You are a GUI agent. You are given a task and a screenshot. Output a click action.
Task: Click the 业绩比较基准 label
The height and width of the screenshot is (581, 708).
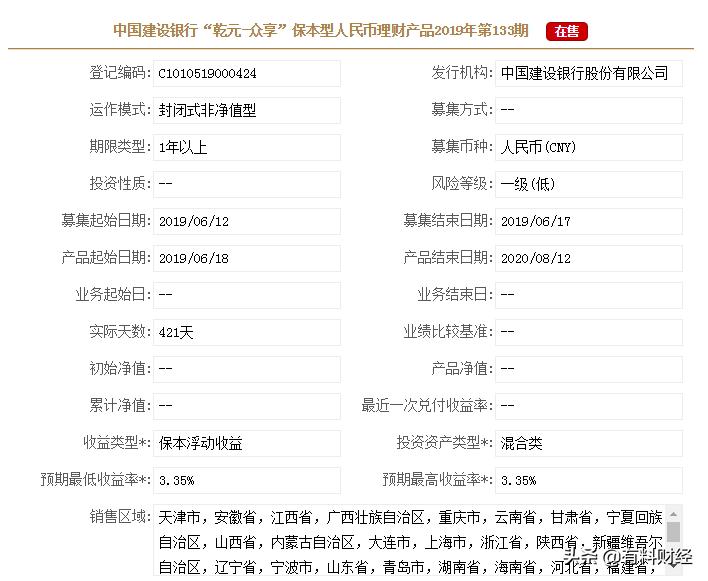[448, 332]
